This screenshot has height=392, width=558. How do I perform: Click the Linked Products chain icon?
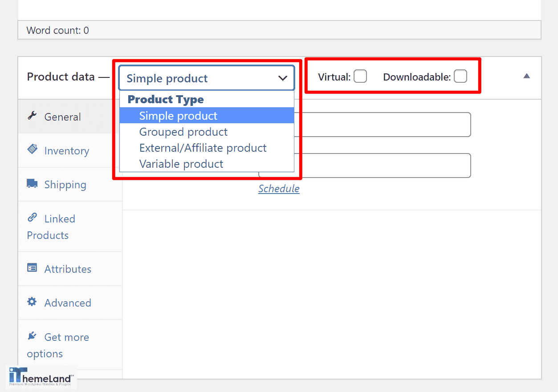(32, 218)
